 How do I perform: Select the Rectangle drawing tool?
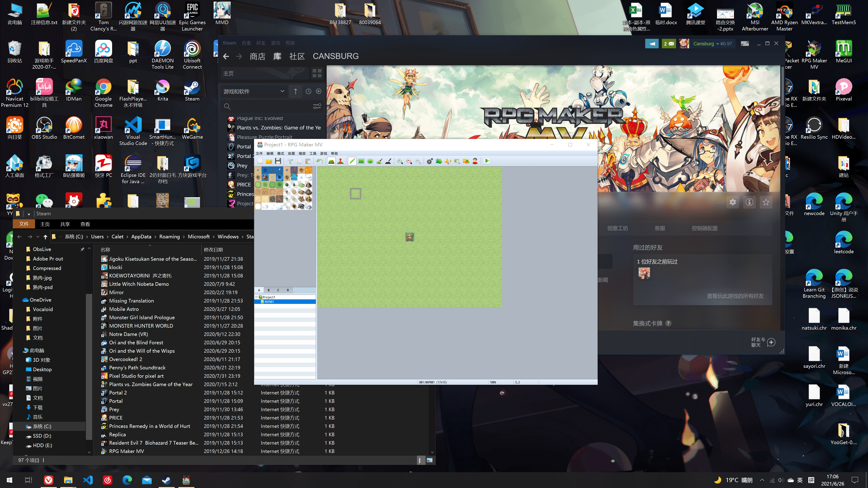361,161
